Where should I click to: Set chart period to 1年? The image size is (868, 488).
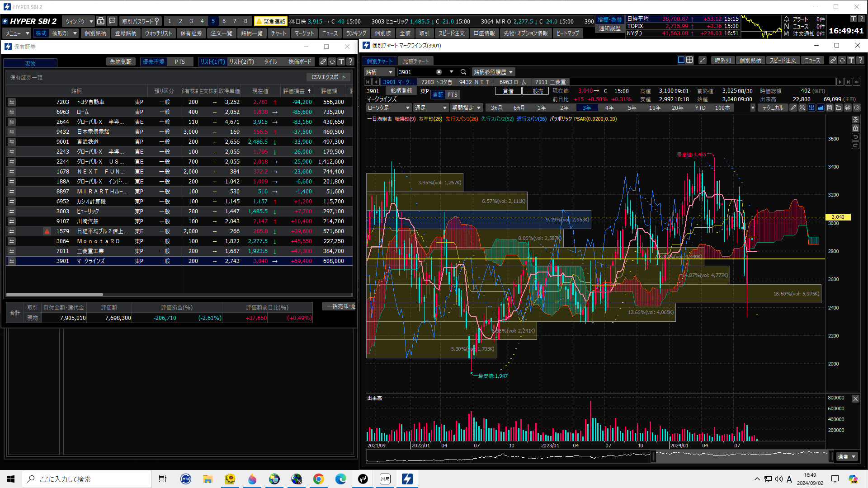[542, 108]
